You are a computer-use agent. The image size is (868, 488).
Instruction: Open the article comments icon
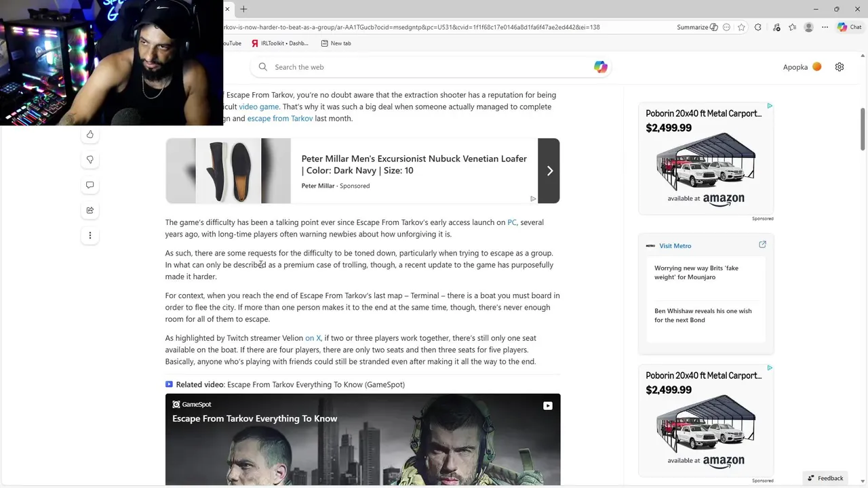point(90,185)
